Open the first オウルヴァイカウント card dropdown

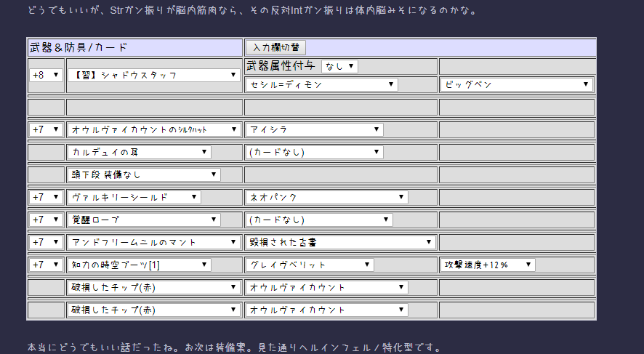[x=327, y=287]
